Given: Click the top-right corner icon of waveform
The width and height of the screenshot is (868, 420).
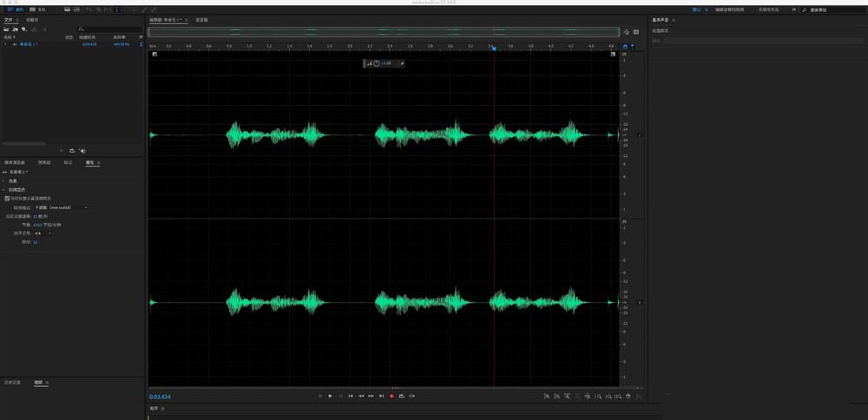Looking at the screenshot, I should point(613,54).
